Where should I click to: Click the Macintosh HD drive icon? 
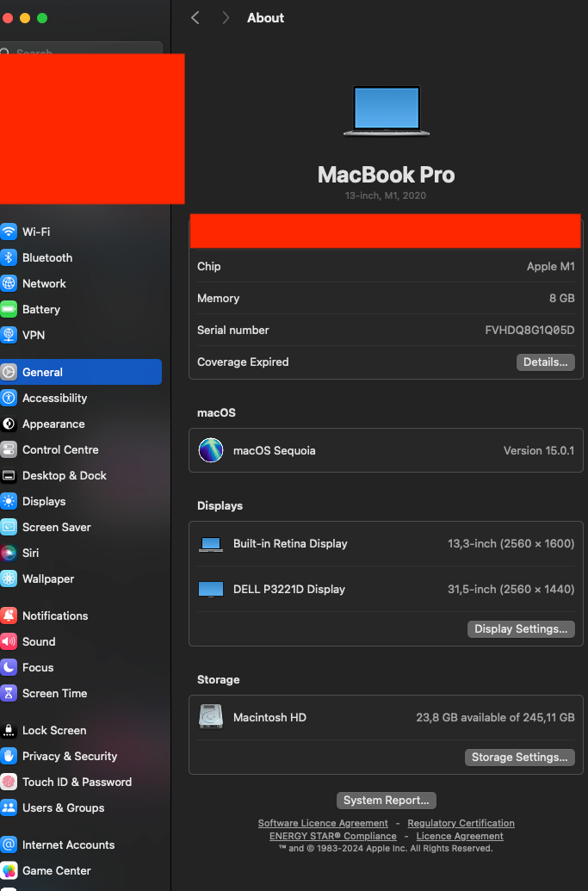click(x=211, y=717)
